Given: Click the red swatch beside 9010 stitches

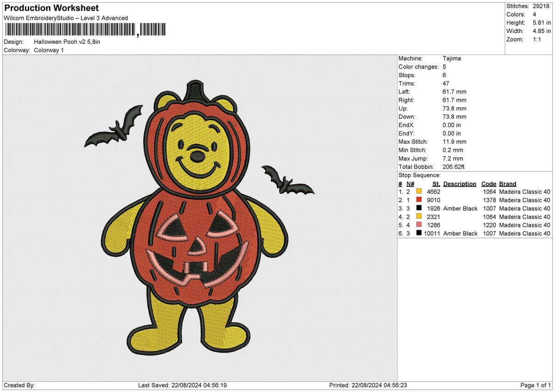Looking at the screenshot, I should point(419,200).
